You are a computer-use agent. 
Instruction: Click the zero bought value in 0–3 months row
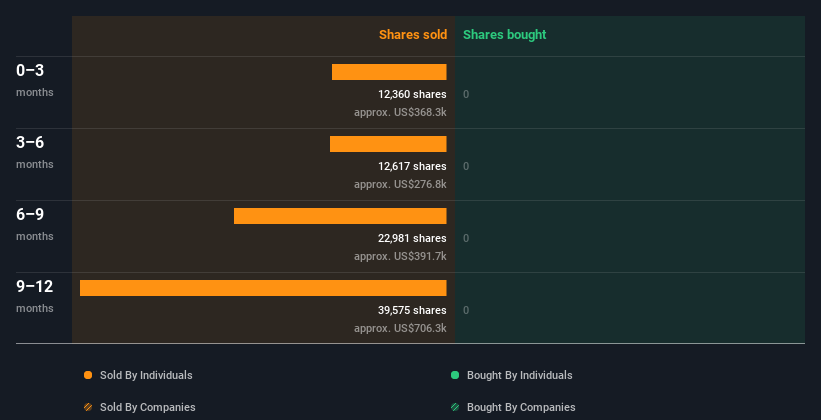pyautogui.click(x=466, y=94)
